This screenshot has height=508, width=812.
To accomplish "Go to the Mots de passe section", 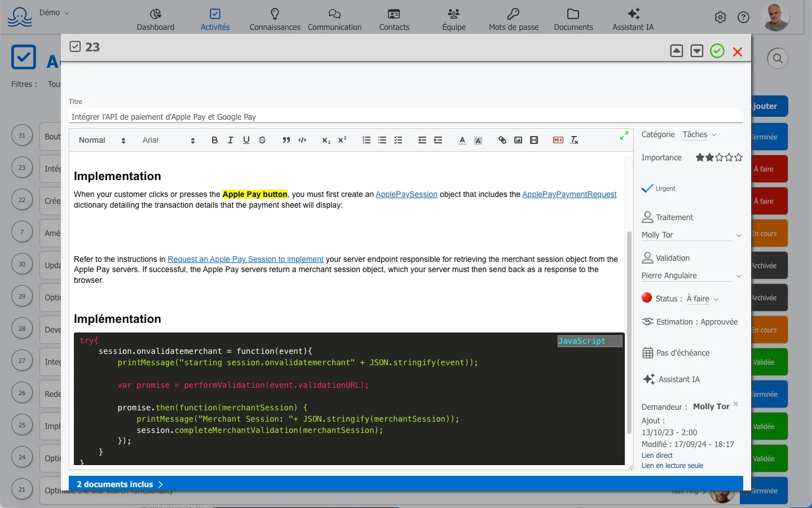I will (x=514, y=19).
